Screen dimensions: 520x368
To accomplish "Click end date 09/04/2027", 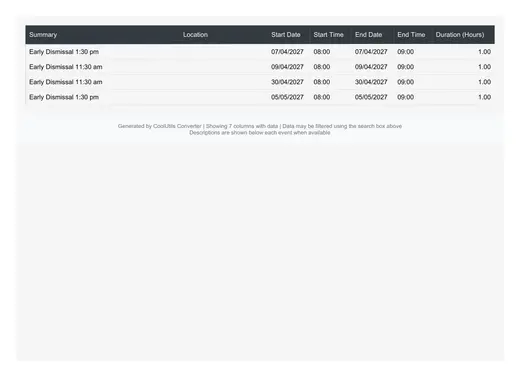I will (x=371, y=67).
